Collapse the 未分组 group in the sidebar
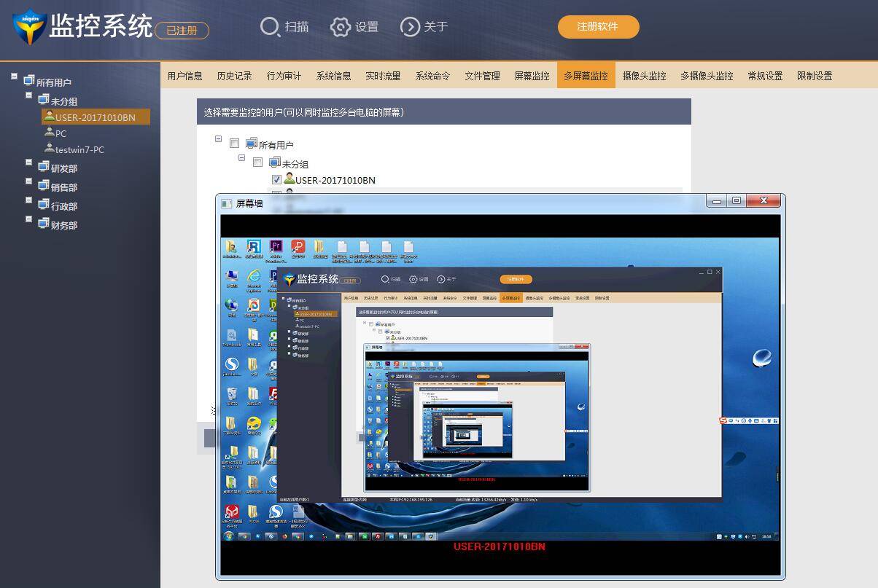The height and width of the screenshot is (588, 878). 29,95
